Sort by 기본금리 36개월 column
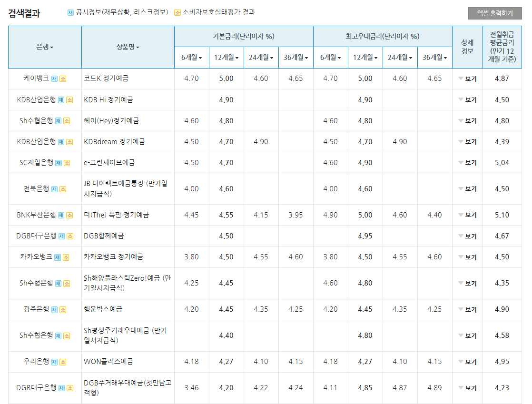The width and height of the screenshot is (532, 404). [x=296, y=58]
